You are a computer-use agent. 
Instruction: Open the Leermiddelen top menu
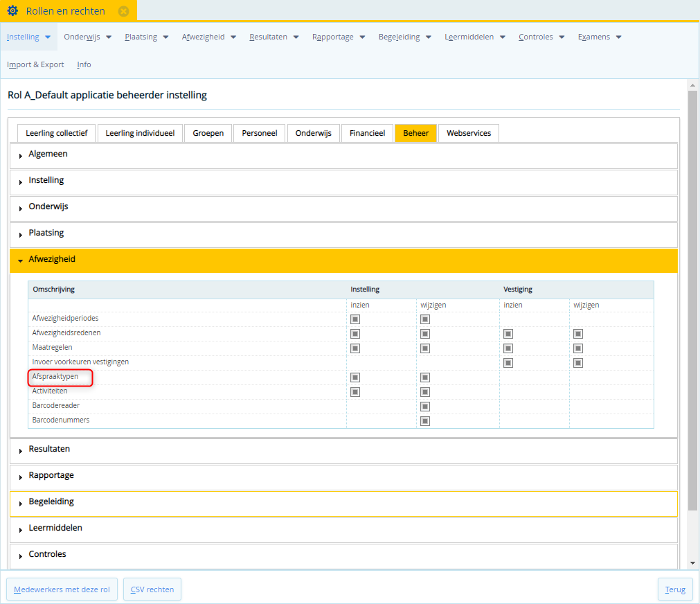coord(474,37)
